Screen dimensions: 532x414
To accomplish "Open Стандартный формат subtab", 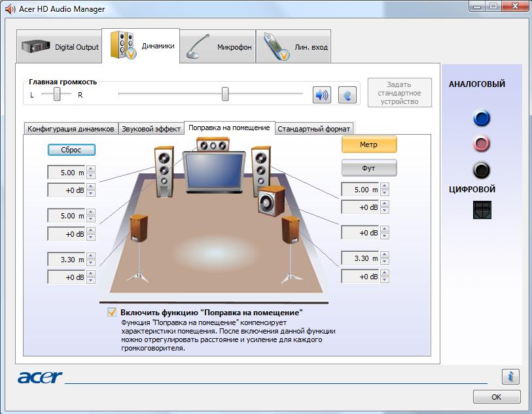I will (314, 129).
